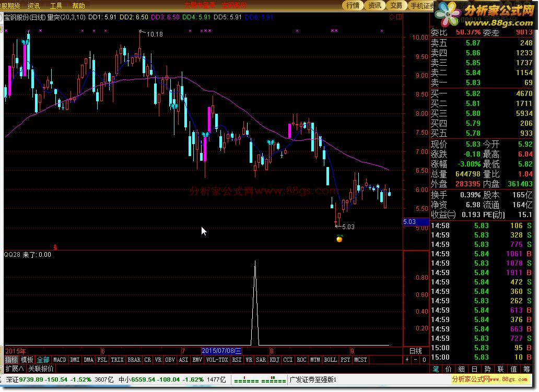
Task: Click the 资讯 rounded button at top right
Action: (x=374, y=5)
